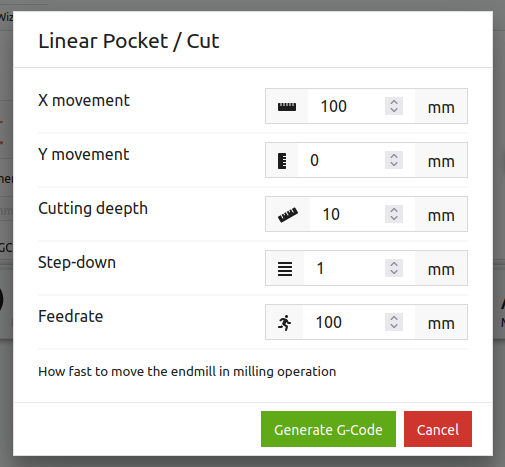
Task: Decrease Cutting depth using the down arrow
Action: click(x=394, y=218)
